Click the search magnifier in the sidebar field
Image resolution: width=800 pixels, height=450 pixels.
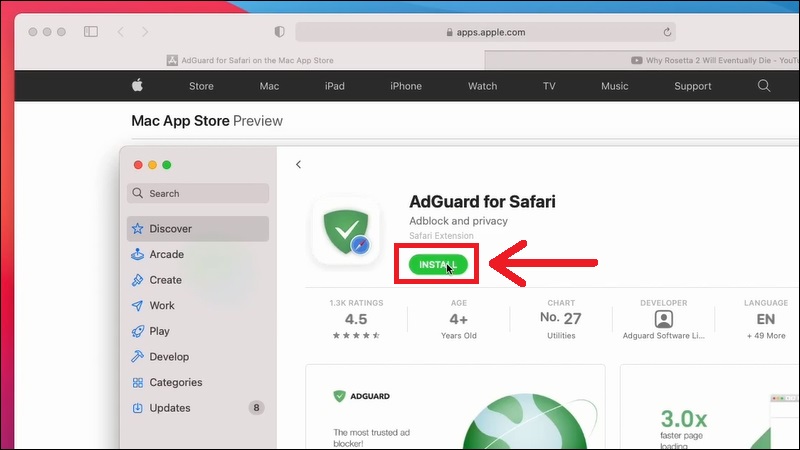click(x=137, y=193)
